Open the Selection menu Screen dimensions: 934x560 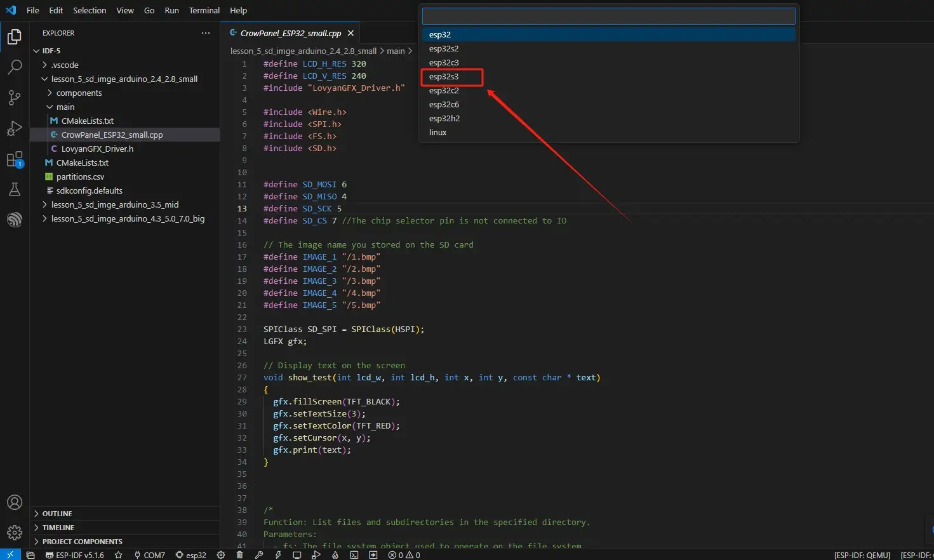click(90, 11)
